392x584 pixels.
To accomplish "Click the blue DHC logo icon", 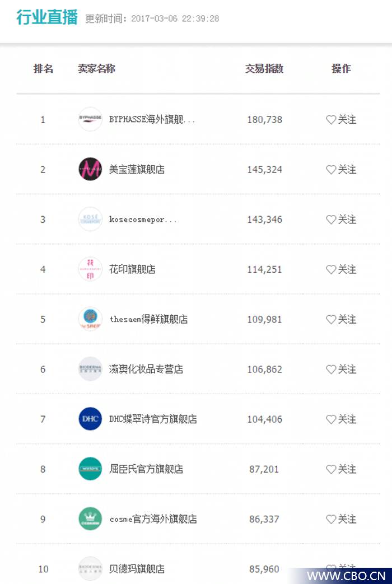I will tap(90, 419).
